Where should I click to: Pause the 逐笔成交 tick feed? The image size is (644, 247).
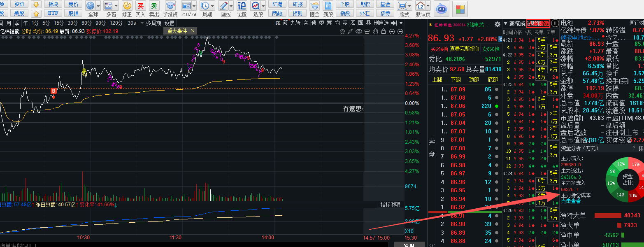(555, 23)
